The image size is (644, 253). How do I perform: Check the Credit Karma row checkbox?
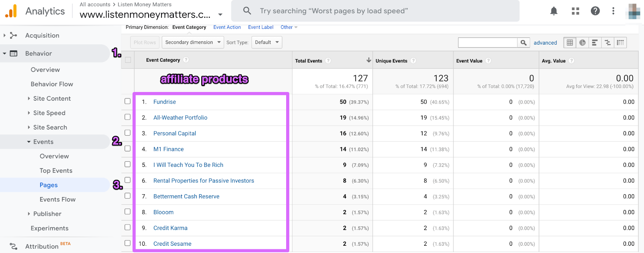coord(128,227)
